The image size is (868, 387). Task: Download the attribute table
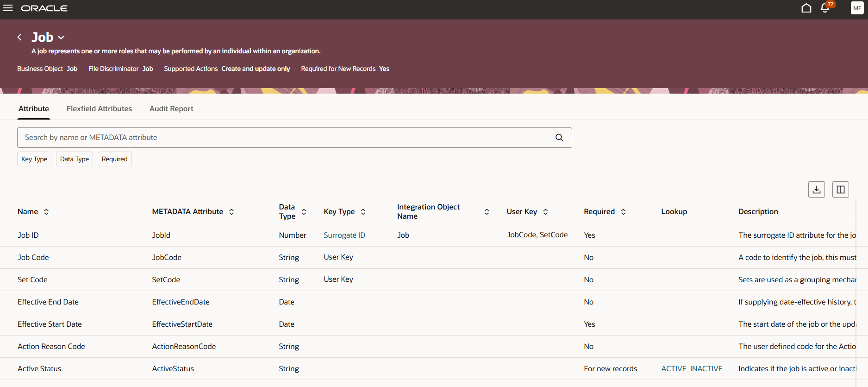817,190
